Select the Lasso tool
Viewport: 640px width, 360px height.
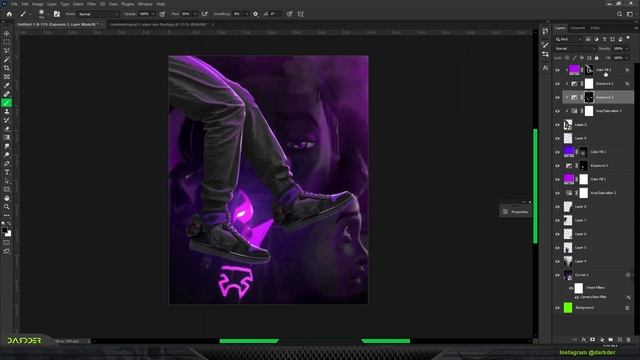coord(7,51)
